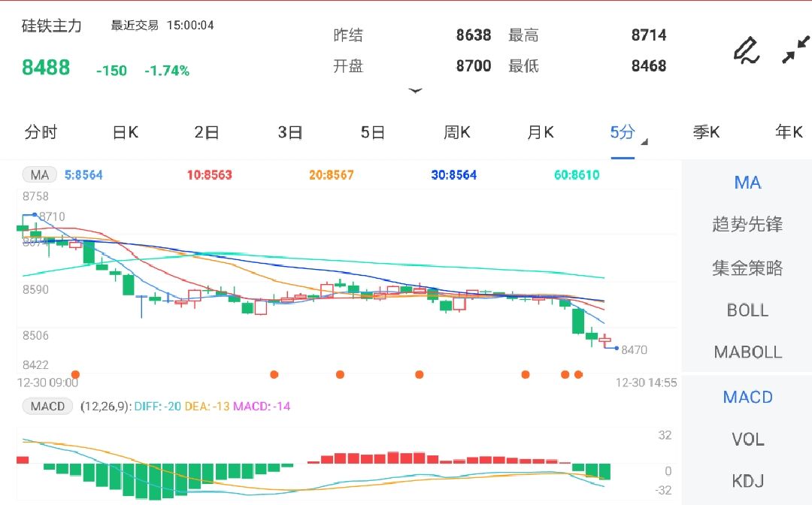
Task: Switch to 年K chart tab
Action: (789, 132)
